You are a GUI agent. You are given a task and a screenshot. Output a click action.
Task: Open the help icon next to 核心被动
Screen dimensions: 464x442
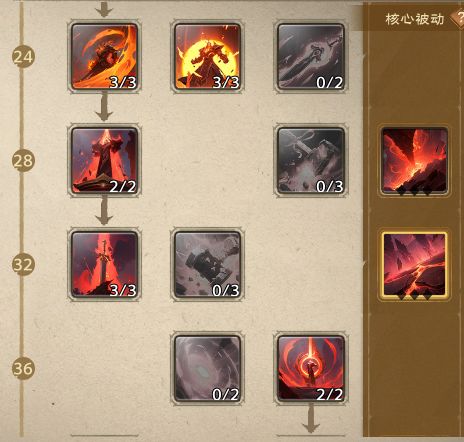[458, 19]
